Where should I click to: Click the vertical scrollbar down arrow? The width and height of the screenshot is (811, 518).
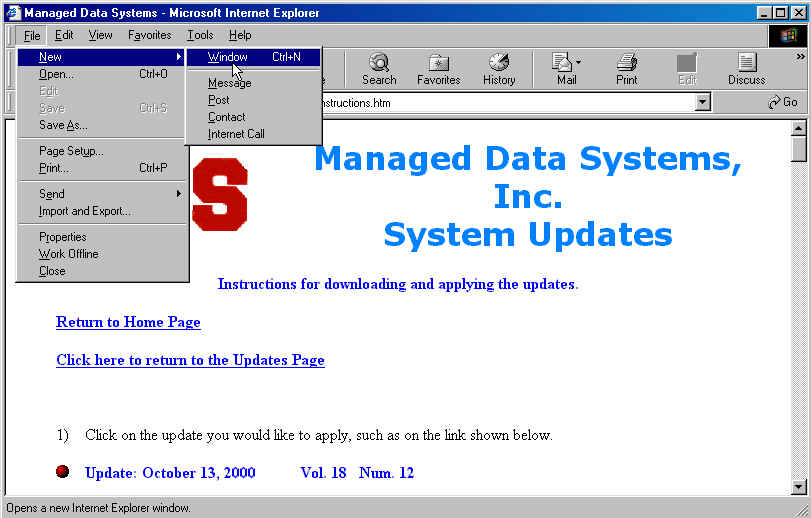coord(799,486)
